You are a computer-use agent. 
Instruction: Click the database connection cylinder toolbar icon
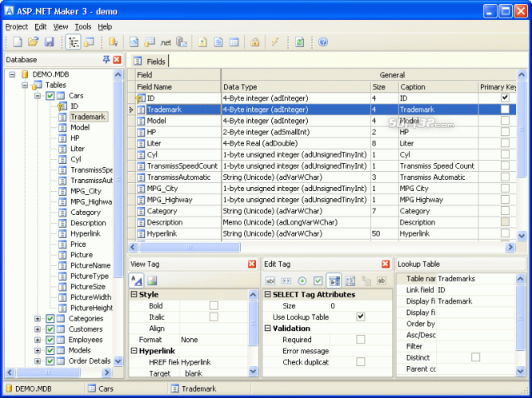pos(113,42)
